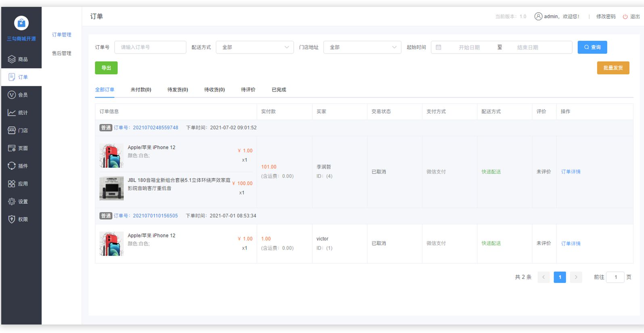Image resolution: width=644 pixels, height=333 pixels.
Task: Switch to 全部订单 tab
Action: coord(105,89)
